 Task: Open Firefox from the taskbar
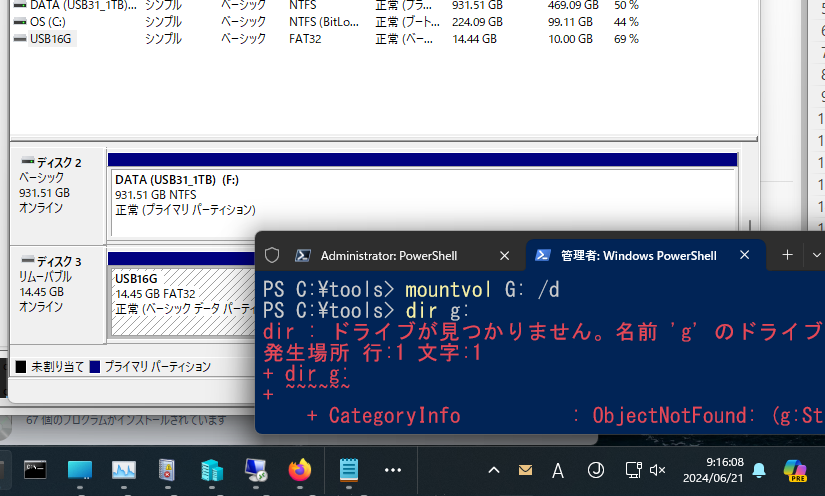pos(299,470)
